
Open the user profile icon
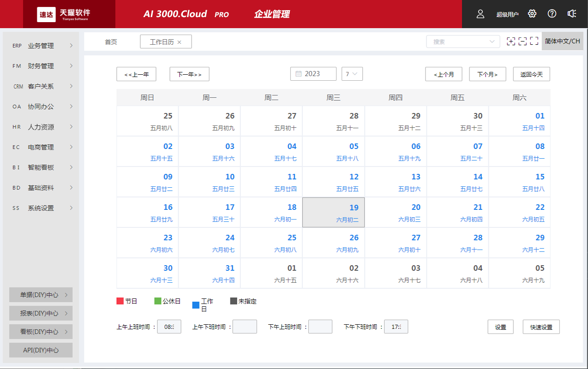tap(480, 14)
